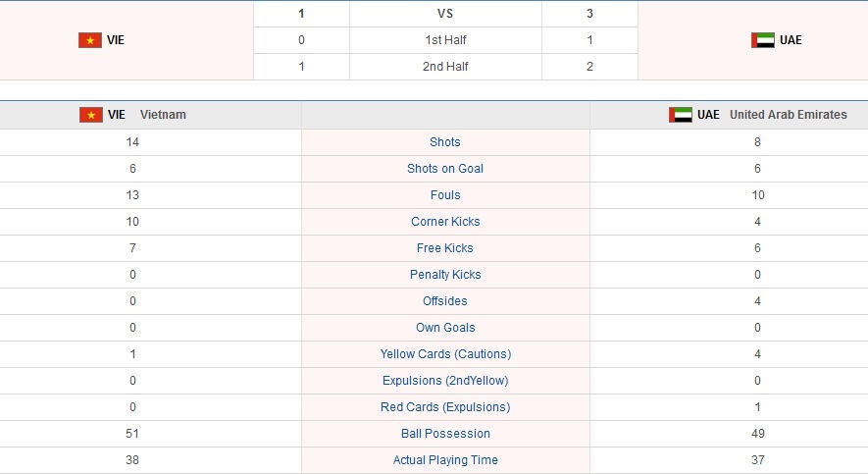The image size is (868, 474).
Task: Click the Ball Possession link
Action: click(445, 434)
